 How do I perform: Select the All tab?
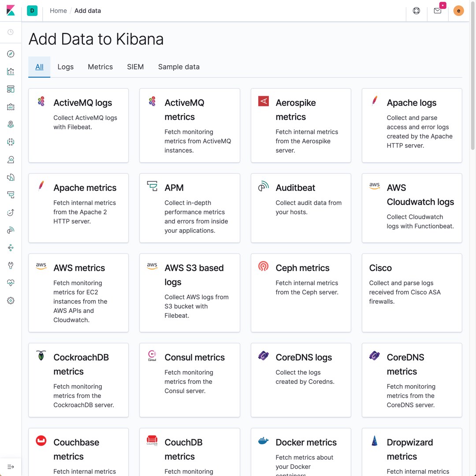click(39, 67)
